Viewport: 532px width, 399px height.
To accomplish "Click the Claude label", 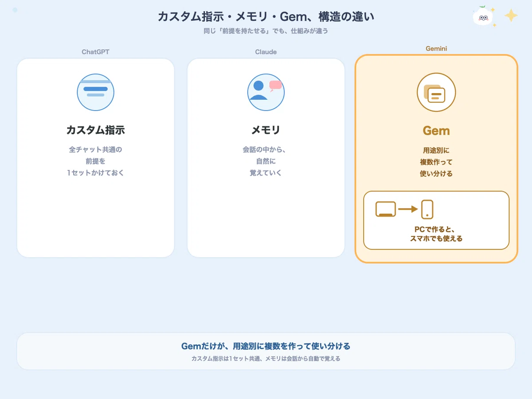I will click(x=266, y=52).
